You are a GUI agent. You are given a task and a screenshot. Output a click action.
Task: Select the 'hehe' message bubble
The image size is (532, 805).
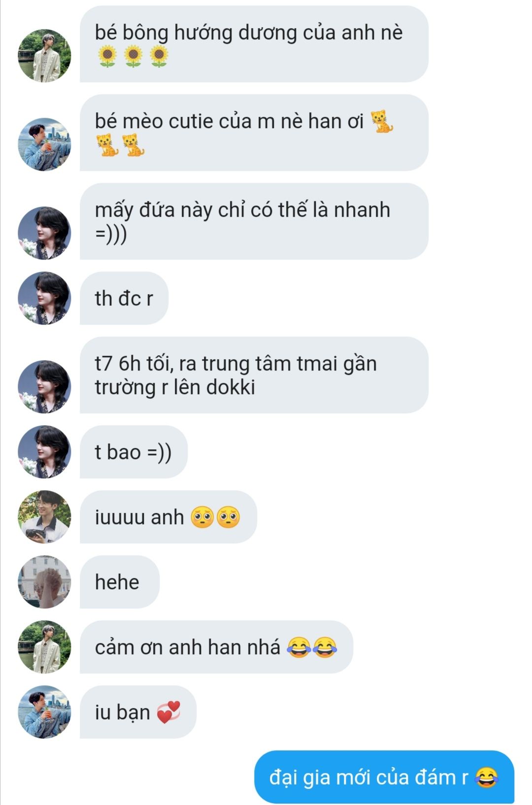click(120, 582)
